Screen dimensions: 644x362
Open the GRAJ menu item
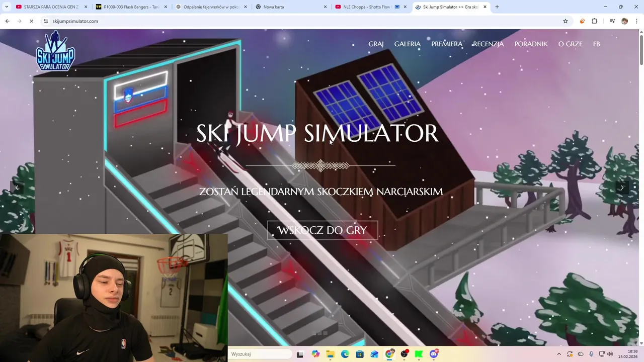pos(376,44)
